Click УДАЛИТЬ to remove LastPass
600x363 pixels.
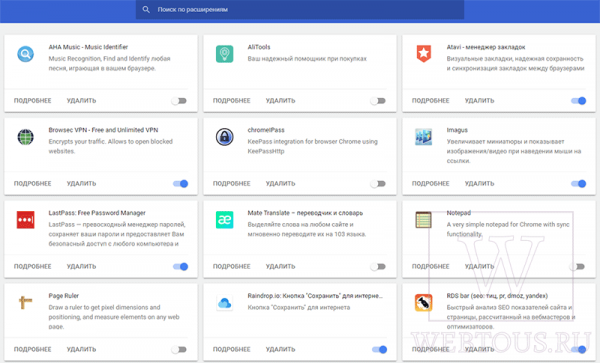click(81, 266)
